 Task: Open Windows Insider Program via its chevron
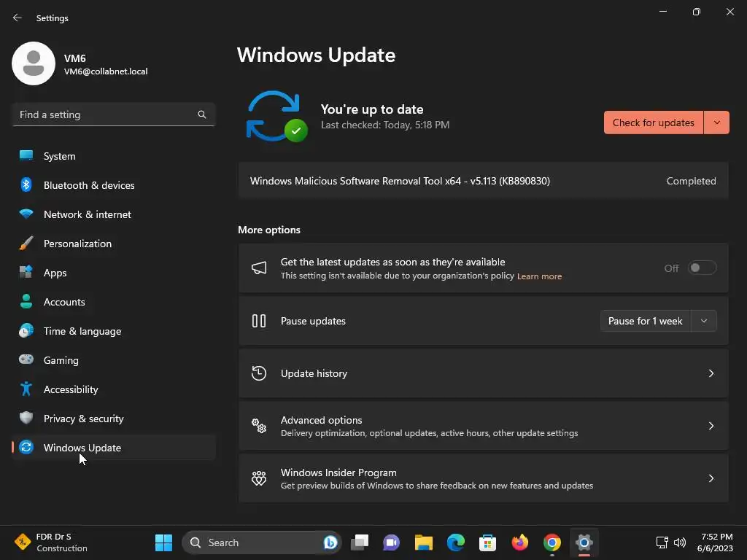click(x=711, y=478)
